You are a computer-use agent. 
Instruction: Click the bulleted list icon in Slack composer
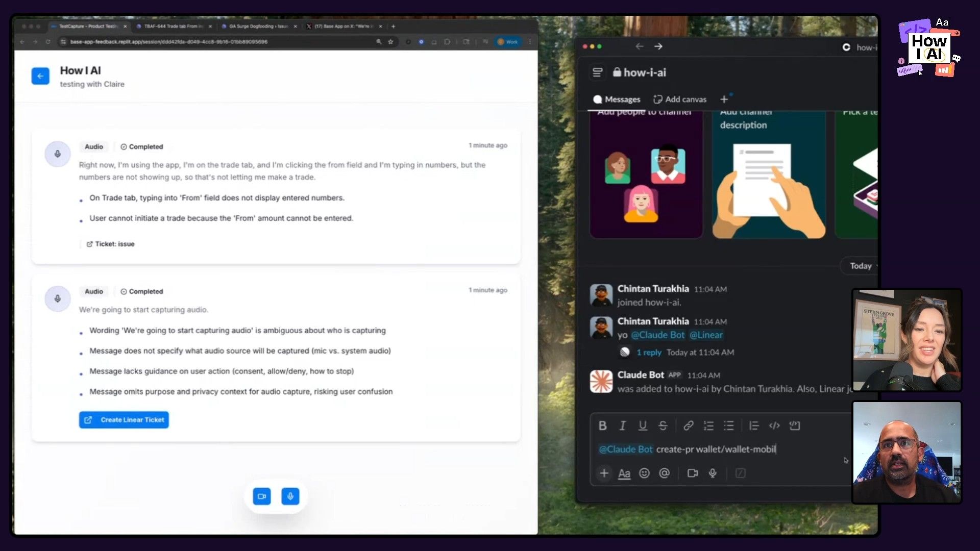[729, 425]
